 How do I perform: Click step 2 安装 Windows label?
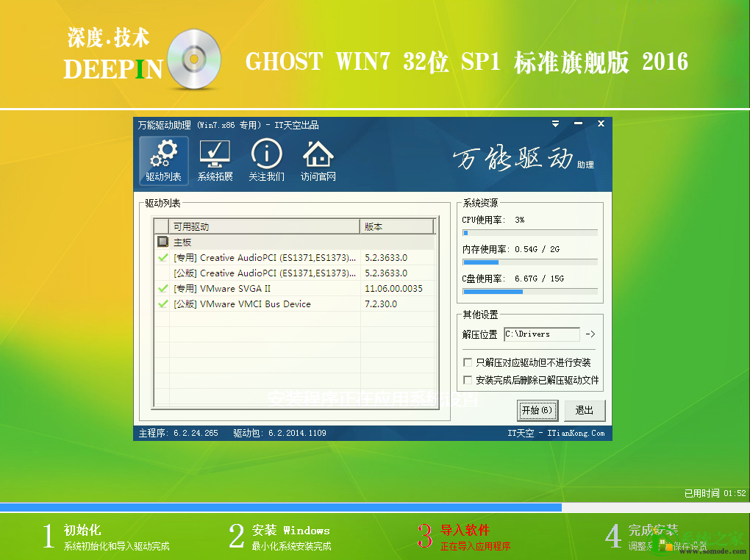(x=291, y=530)
